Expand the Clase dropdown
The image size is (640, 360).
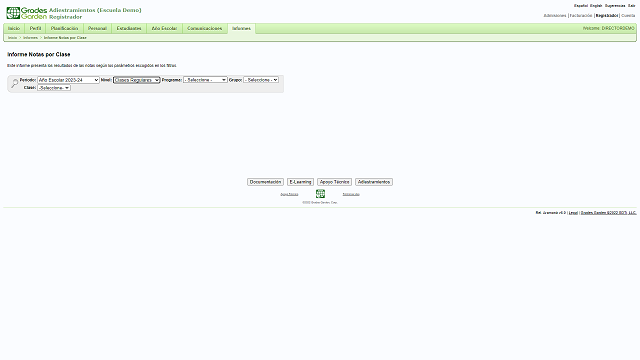[x=54, y=88]
